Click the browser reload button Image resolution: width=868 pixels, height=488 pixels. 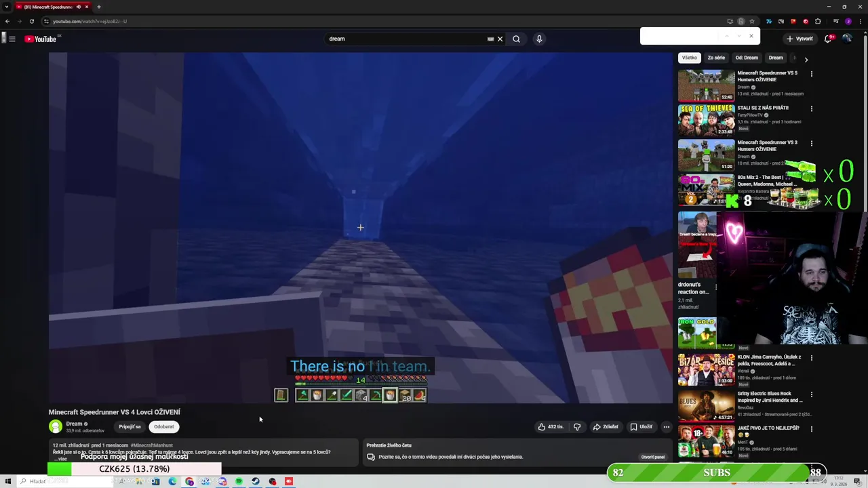31,21
